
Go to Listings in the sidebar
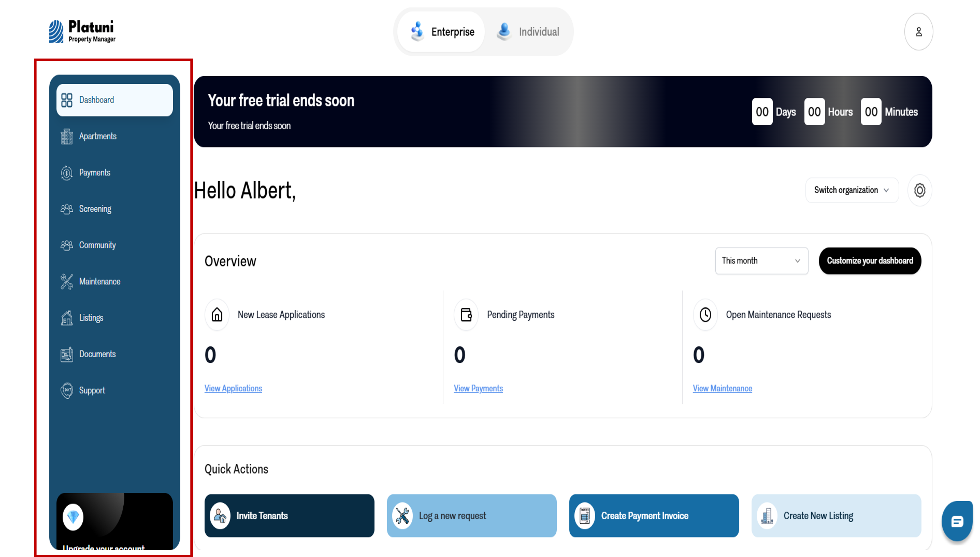(114, 318)
